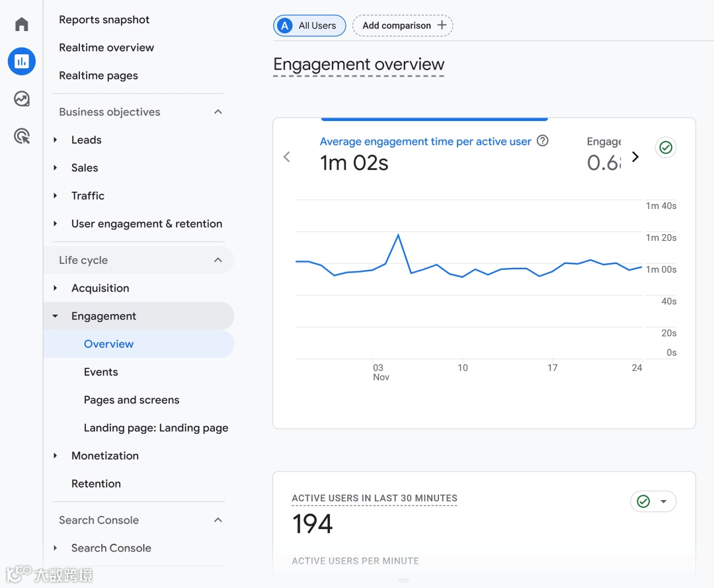Click the All Users segment chip
714x588 pixels.
[x=309, y=26]
